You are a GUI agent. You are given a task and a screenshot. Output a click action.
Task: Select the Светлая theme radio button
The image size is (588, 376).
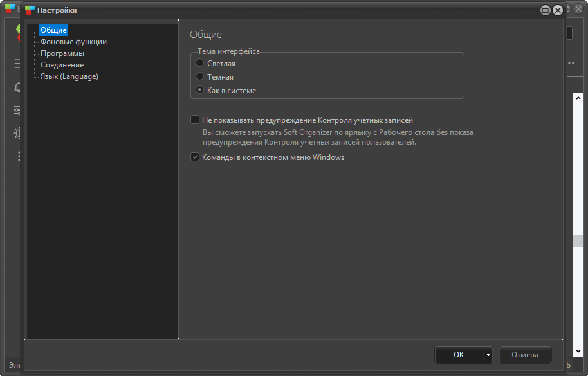coord(200,64)
